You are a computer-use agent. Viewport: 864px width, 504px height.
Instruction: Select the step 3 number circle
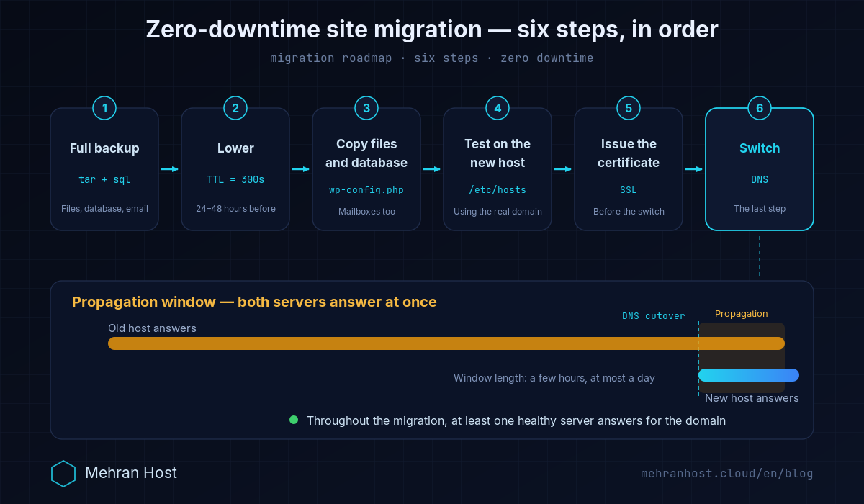pyautogui.click(x=366, y=108)
